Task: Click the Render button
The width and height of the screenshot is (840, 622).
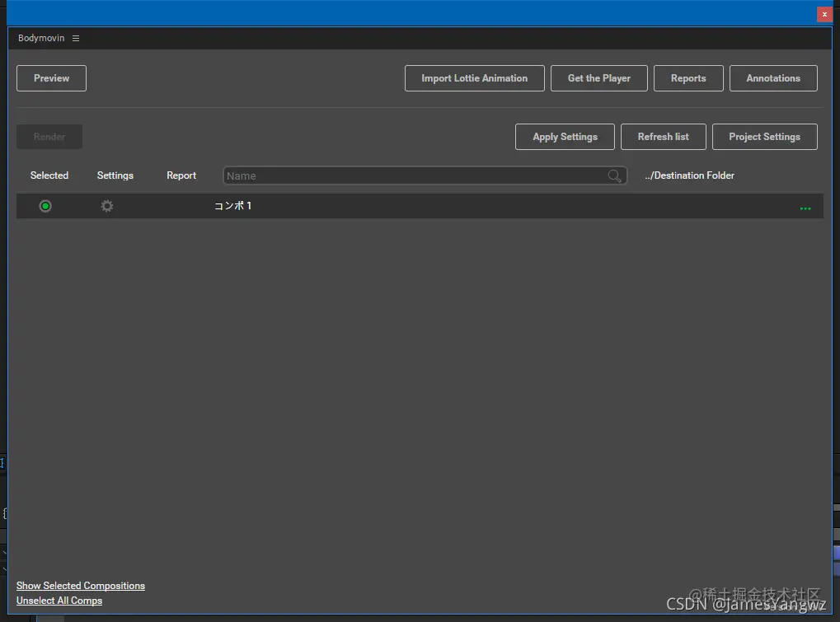Action: [x=49, y=137]
